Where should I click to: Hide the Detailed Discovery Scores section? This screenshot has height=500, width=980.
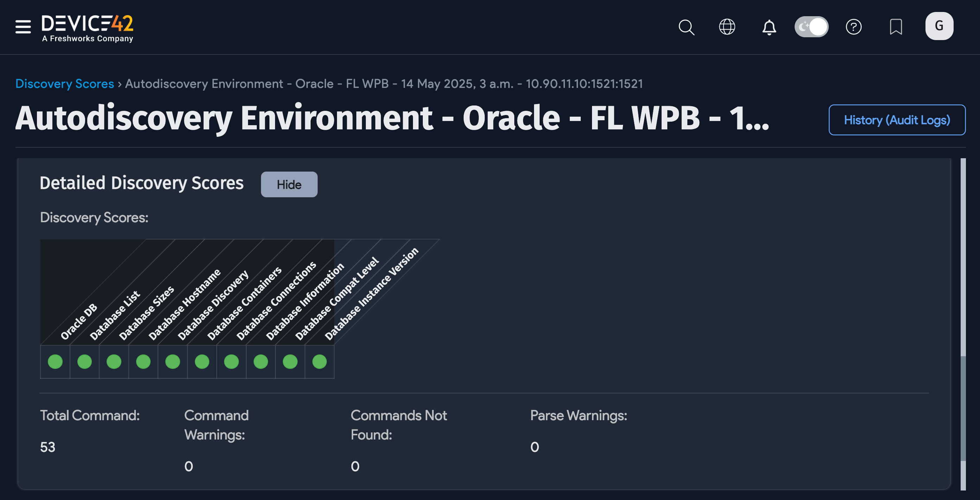point(289,184)
